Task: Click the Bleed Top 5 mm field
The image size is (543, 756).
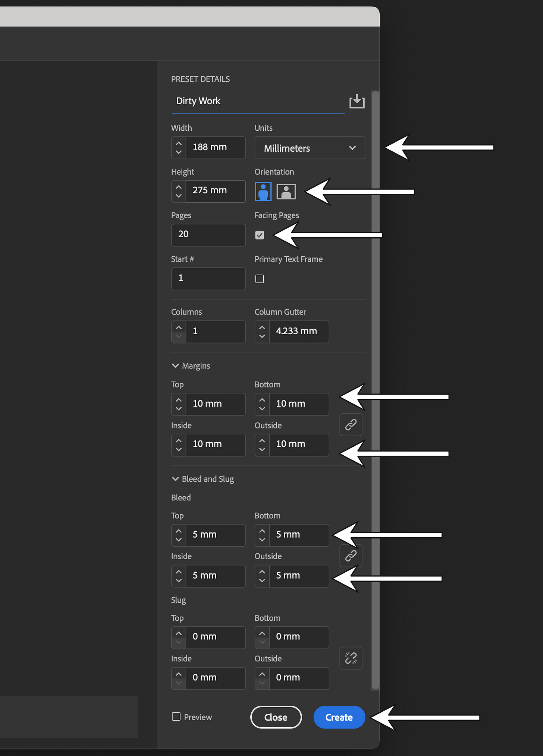Action: coord(216,535)
